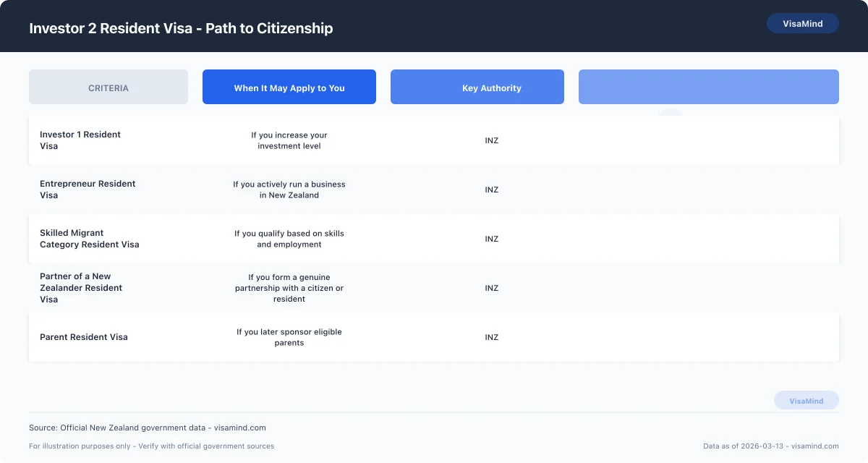Viewport: 868px width, 463px height.
Task: Click the VisaMind badge in the header
Action: coord(803,22)
